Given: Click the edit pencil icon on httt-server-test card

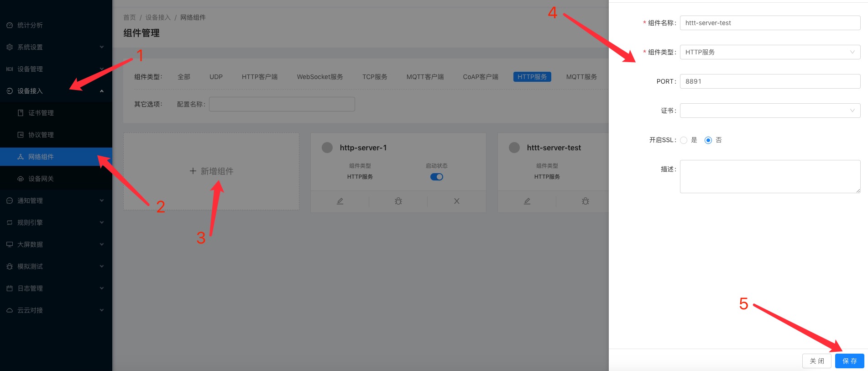Looking at the screenshot, I should [527, 201].
